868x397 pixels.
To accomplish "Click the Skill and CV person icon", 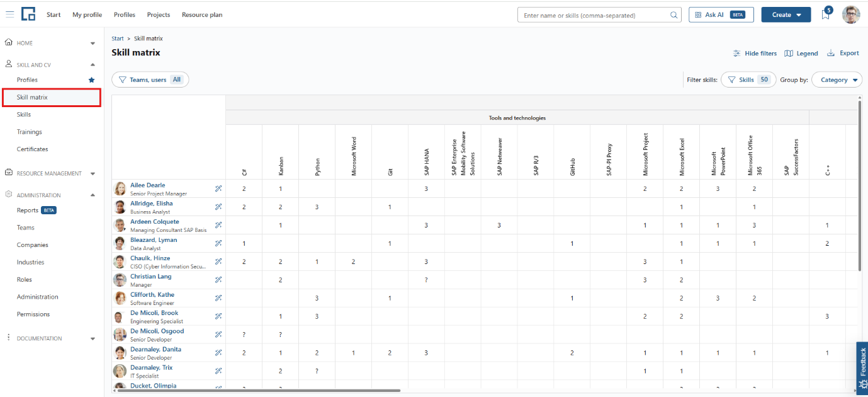I will (9, 64).
